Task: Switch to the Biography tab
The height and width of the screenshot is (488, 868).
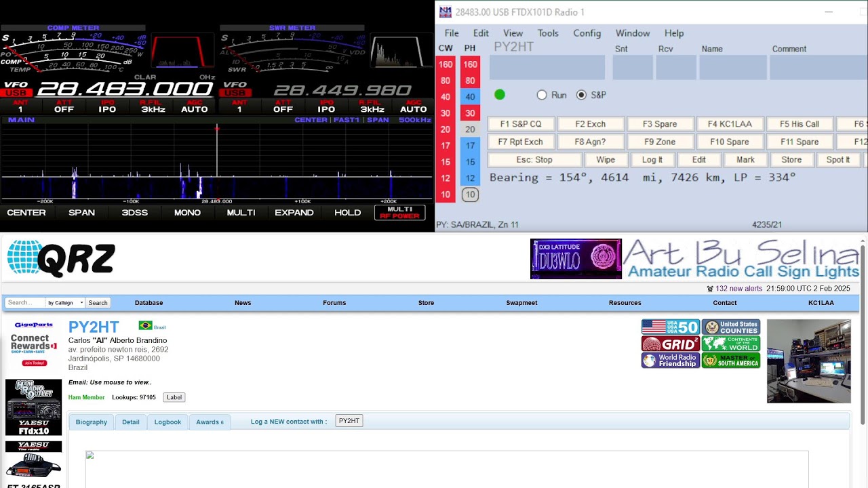Action: 92,422
